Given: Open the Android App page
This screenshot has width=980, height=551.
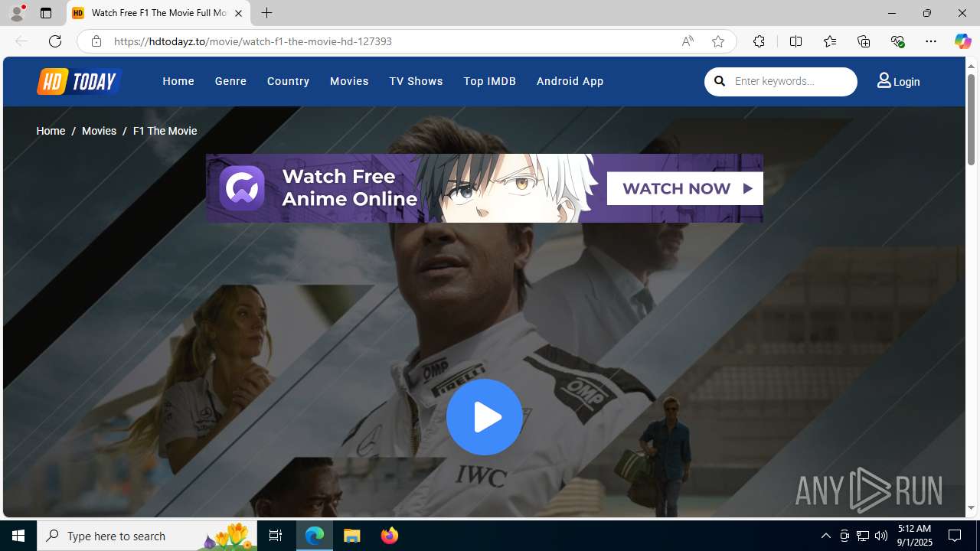Looking at the screenshot, I should [x=570, y=81].
